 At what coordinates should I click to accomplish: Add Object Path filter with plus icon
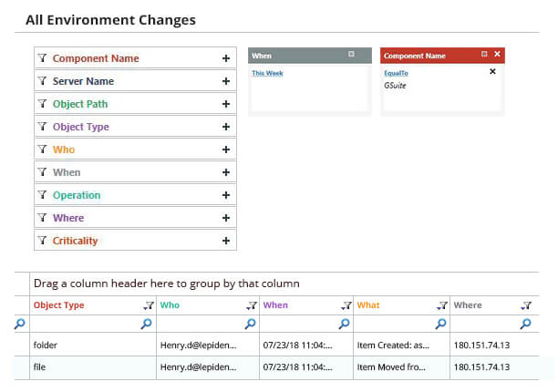225,104
